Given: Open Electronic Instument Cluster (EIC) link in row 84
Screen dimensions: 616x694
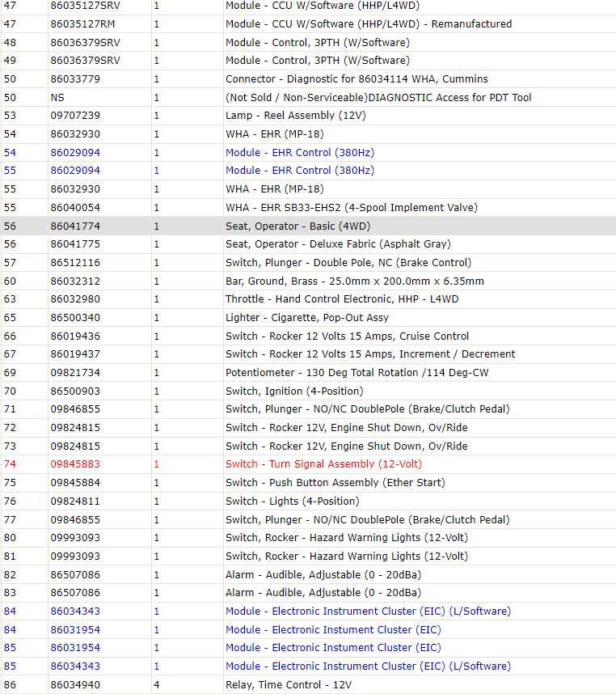Looking at the screenshot, I should click(x=333, y=630).
